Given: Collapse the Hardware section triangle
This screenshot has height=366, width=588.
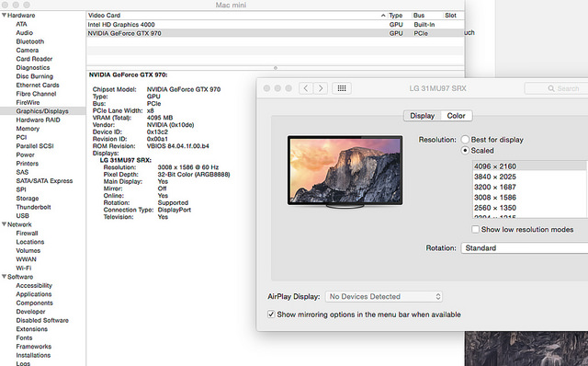Looking at the screenshot, I should (4, 16).
